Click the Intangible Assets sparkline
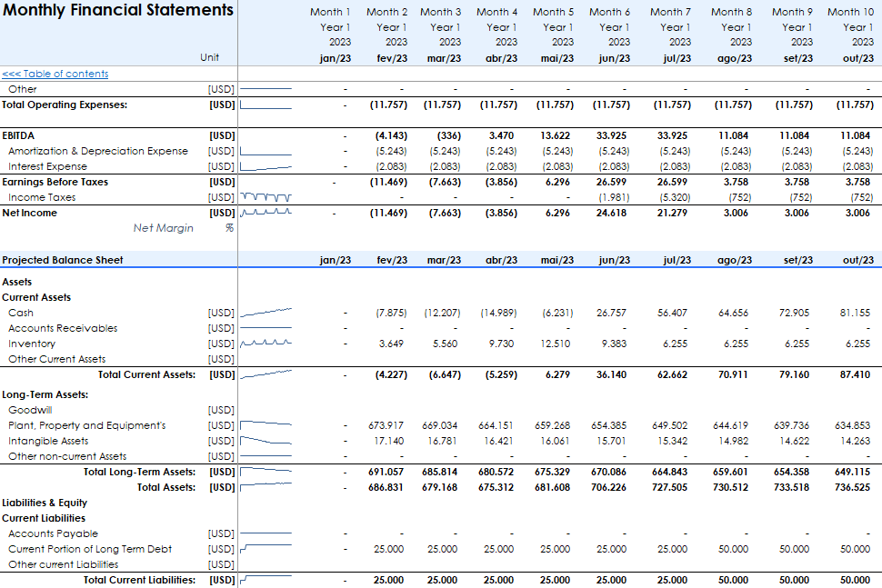Screen dimensions: 882x588 [266, 441]
